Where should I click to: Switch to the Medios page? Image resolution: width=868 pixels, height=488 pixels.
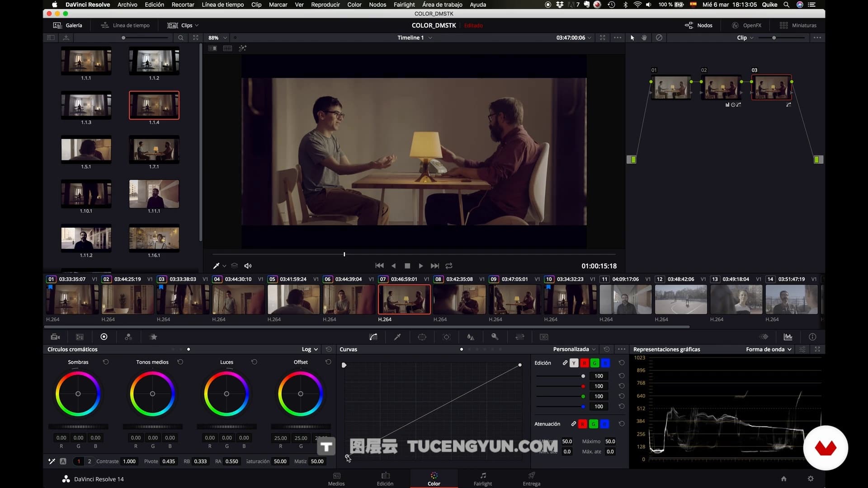pos(336,479)
